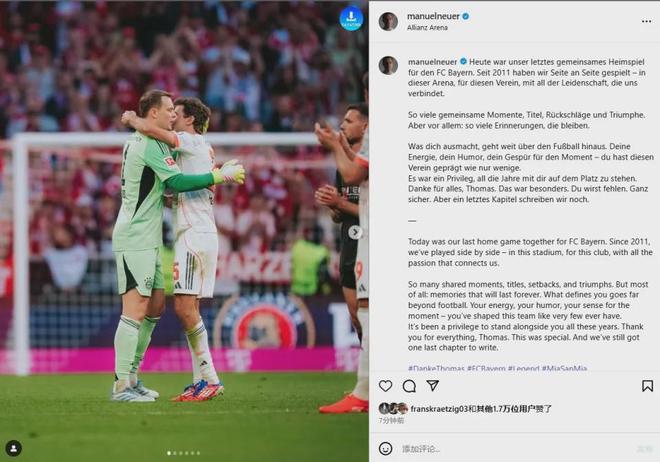Open the #MiaSanMia hashtag link
The width and height of the screenshot is (660, 462).
coord(564,368)
